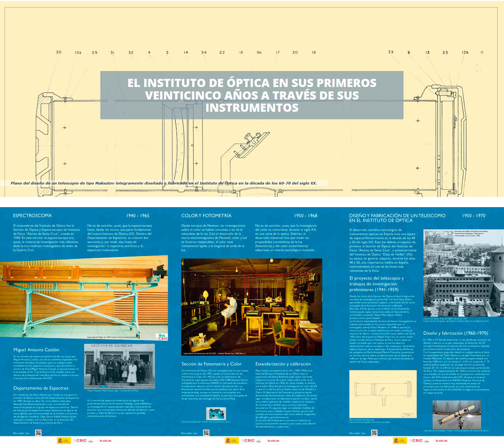Click 'Estandarización y calibración' subheading

(x=283, y=364)
